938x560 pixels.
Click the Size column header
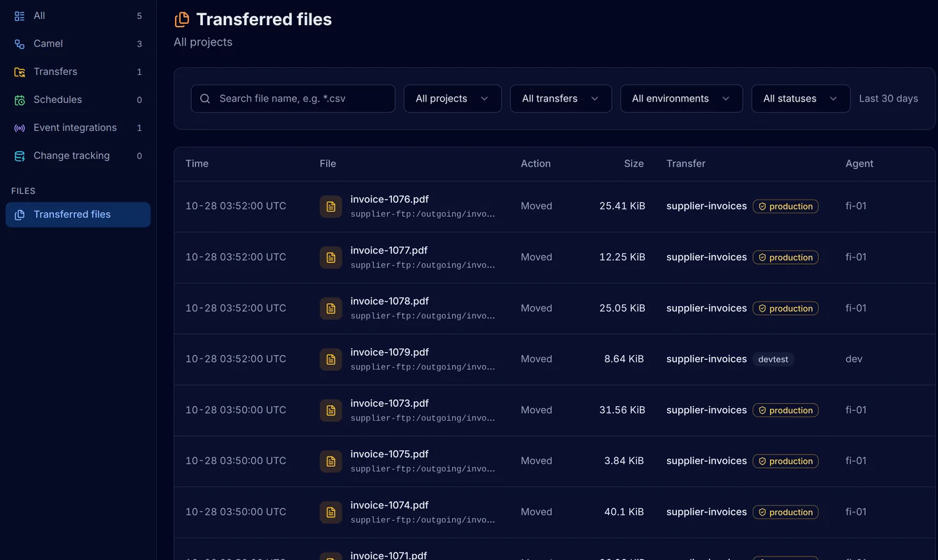[633, 164]
